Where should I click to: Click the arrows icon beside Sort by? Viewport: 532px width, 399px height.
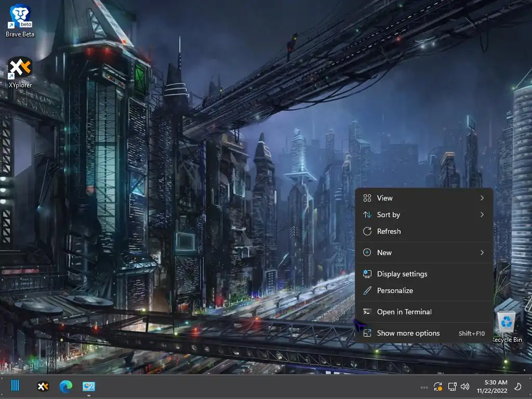pos(367,215)
